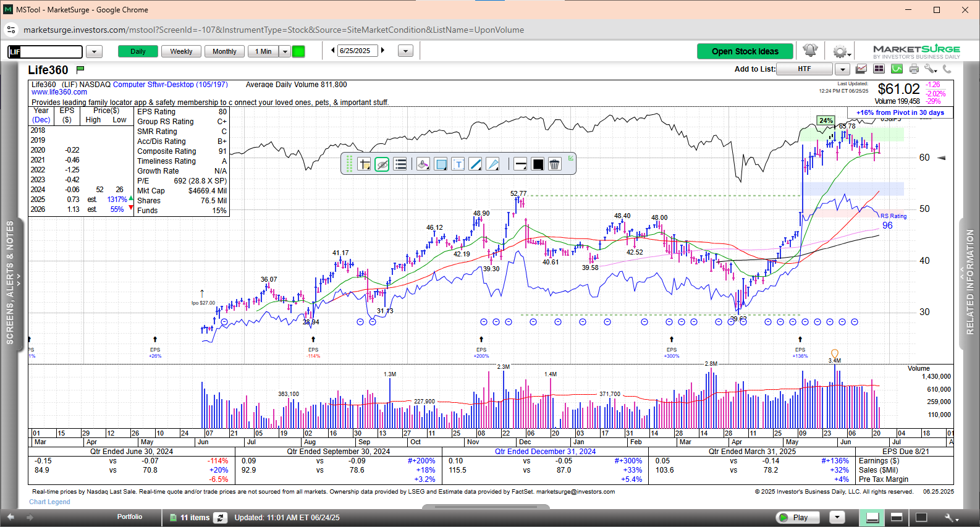The height and width of the screenshot is (527, 980).
Task: Toggle the green flag beside Life360
Action: click(x=80, y=69)
